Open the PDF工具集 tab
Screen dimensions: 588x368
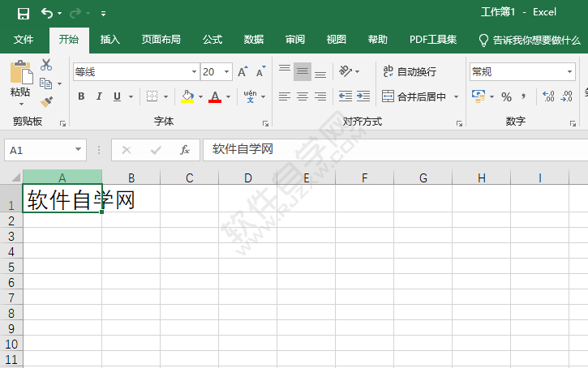[x=433, y=40]
